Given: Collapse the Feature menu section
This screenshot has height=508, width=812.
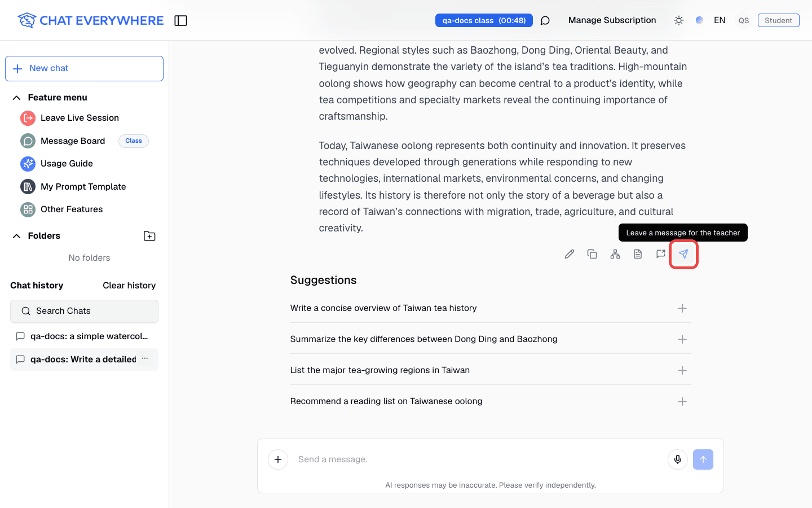Looking at the screenshot, I should [x=16, y=98].
